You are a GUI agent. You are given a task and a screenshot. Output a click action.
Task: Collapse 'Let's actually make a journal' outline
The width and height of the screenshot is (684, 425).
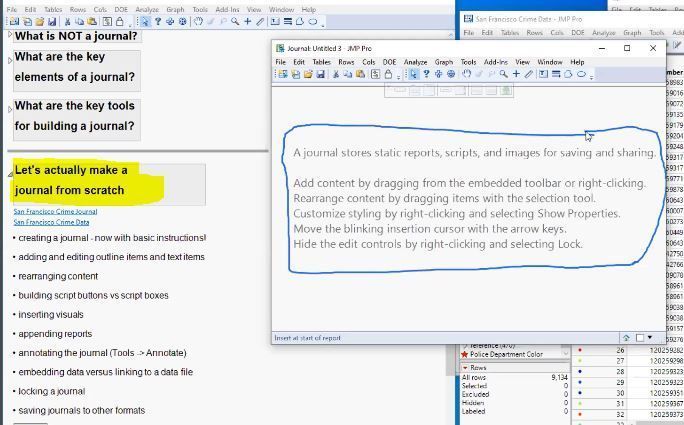(x=10, y=175)
